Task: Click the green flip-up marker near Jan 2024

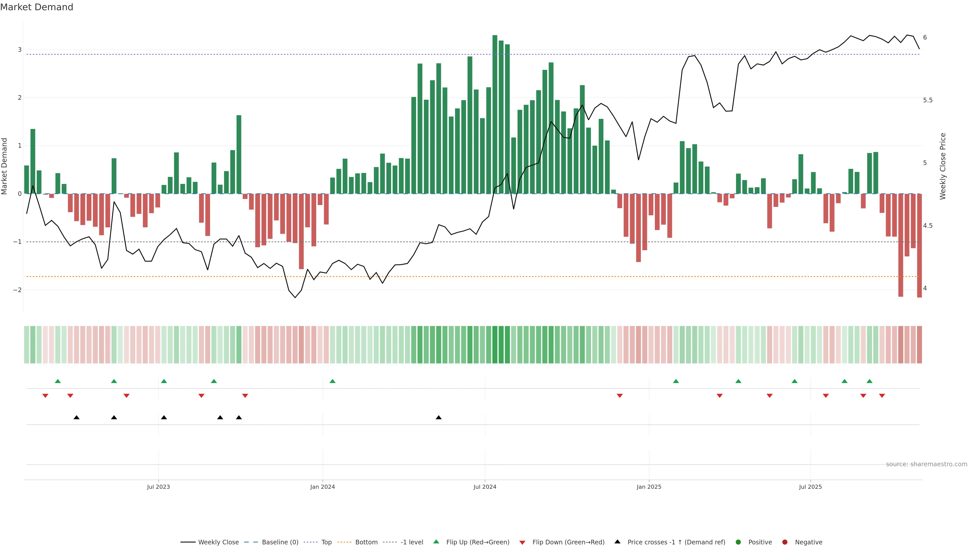Action: (333, 381)
